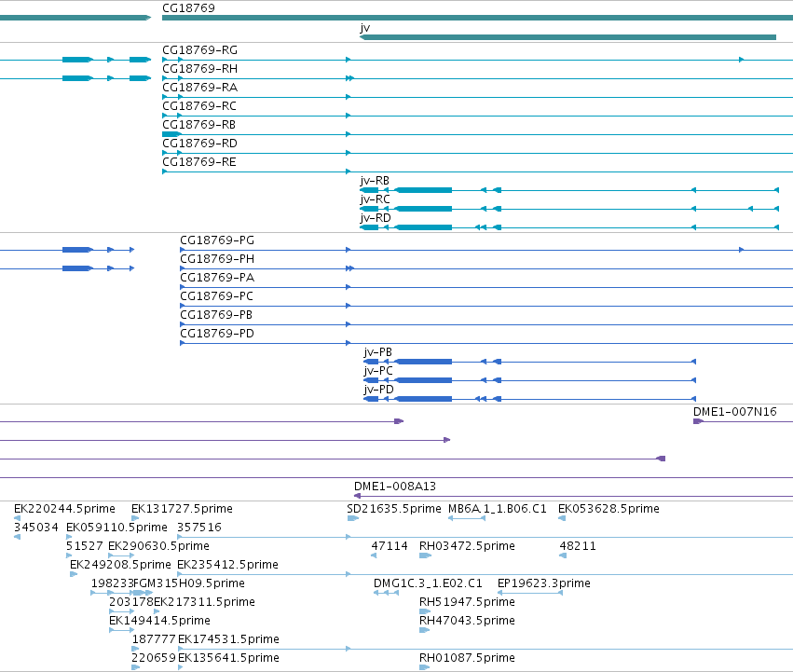This screenshot has width=793, height=672.
Task: Click the large exon of jv-RB transcript
Action: pyautogui.click(x=423, y=190)
